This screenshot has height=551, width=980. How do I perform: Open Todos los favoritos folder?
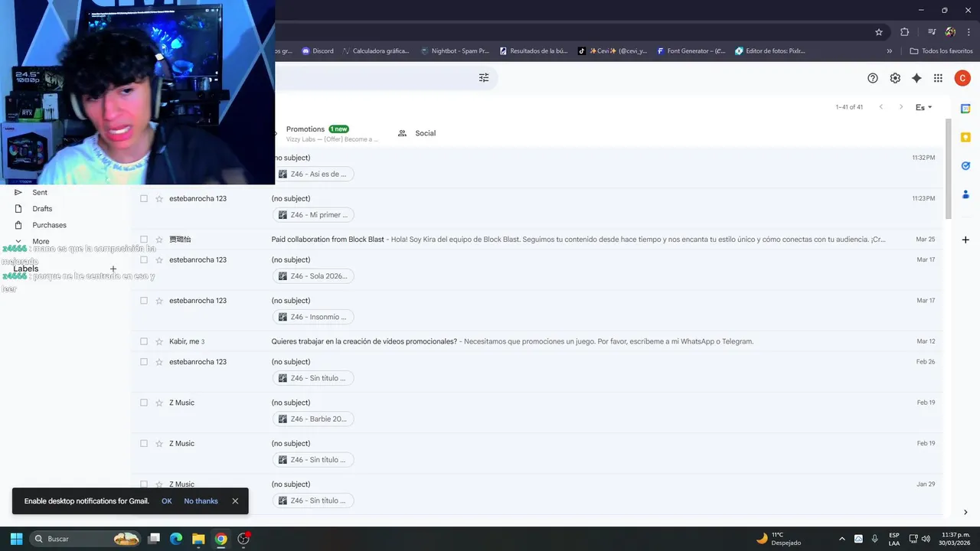tap(941, 51)
